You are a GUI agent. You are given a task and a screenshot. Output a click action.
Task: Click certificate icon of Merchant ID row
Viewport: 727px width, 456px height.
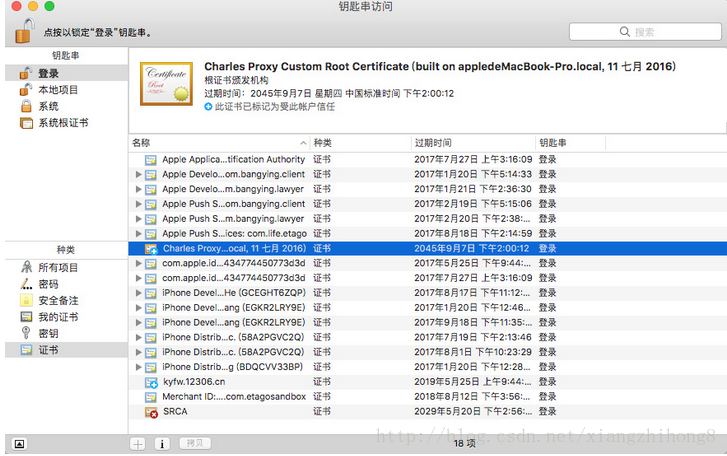tap(151, 397)
